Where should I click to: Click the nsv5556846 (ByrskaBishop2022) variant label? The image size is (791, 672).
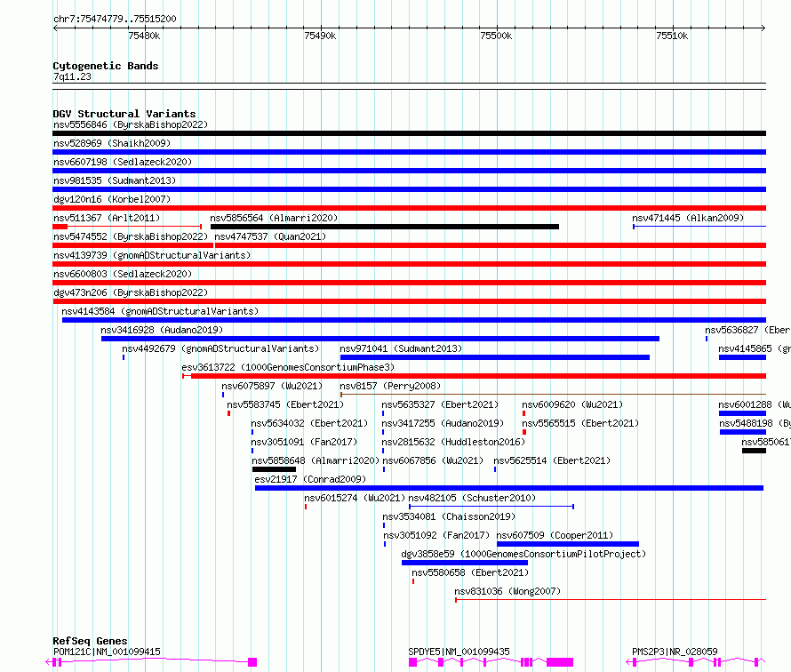[x=131, y=124]
